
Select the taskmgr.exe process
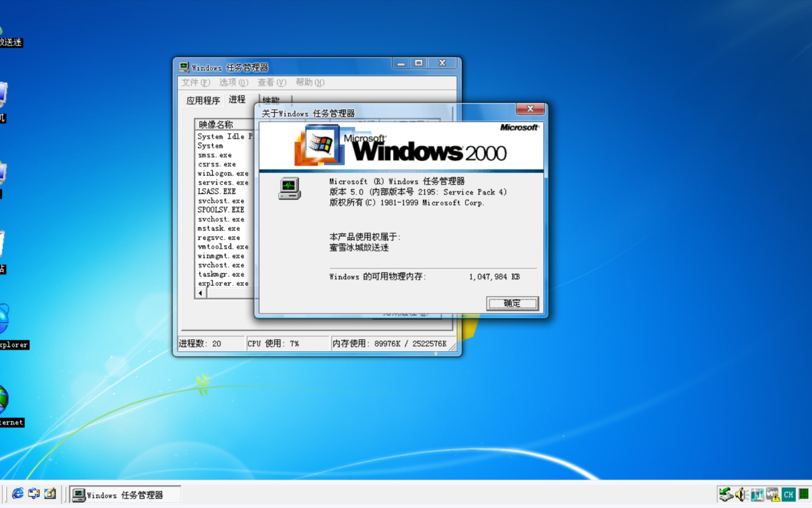(x=221, y=274)
